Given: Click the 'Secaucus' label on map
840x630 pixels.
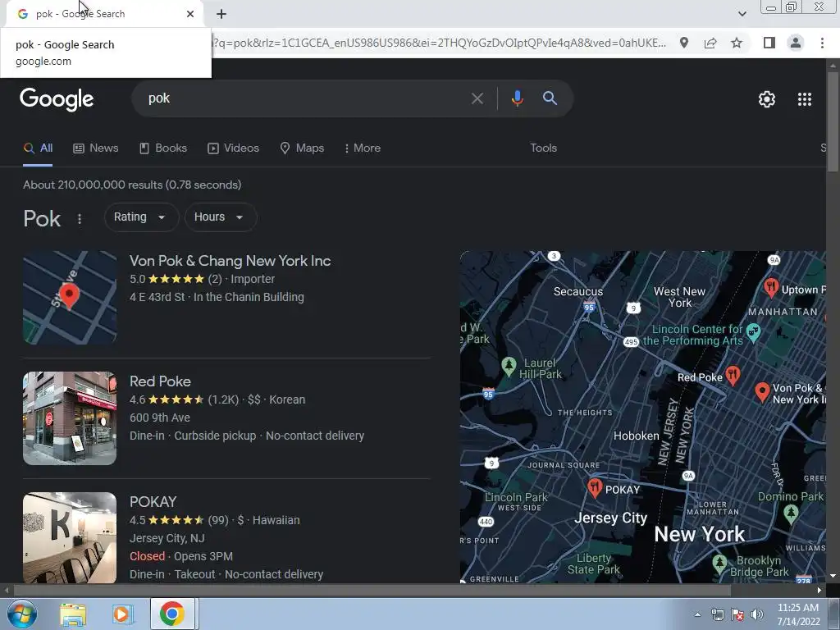Looking at the screenshot, I should pyautogui.click(x=578, y=291).
